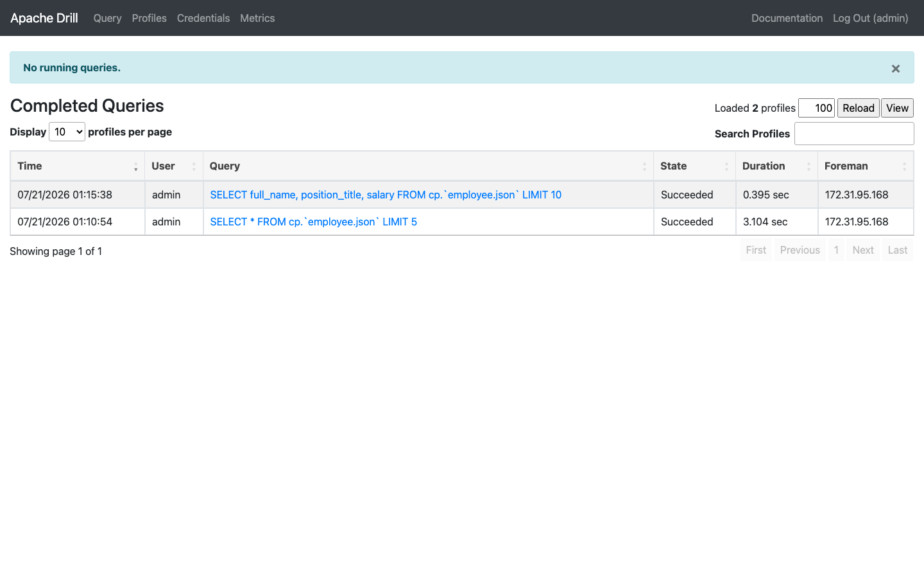
Task: Sort by Duration column arrows
Action: 809,166
